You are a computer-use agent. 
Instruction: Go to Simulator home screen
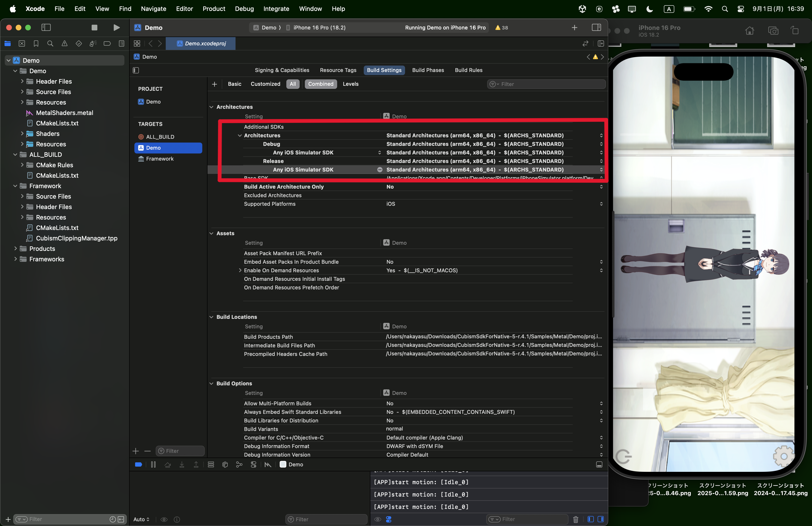(x=750, y=31)
